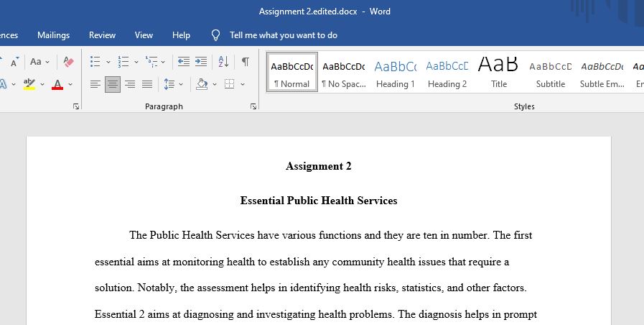
Task: Click the multilevel list icon
Action: (x=151, y=62)
